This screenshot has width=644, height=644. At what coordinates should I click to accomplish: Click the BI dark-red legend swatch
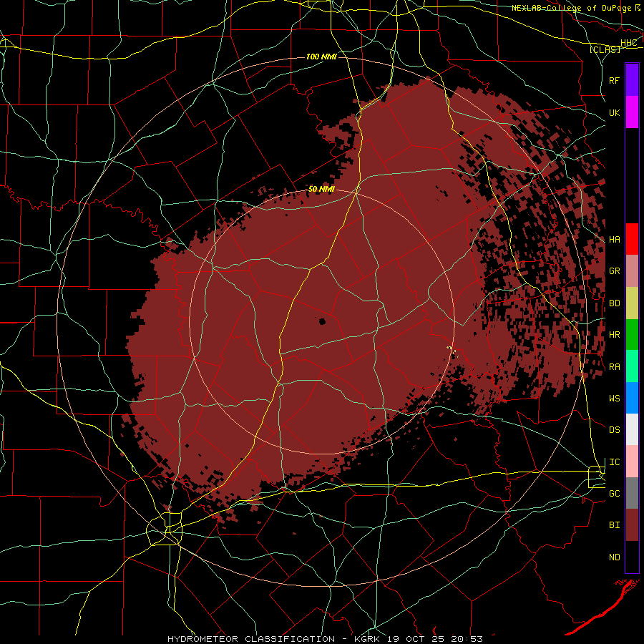pos(632,525)
